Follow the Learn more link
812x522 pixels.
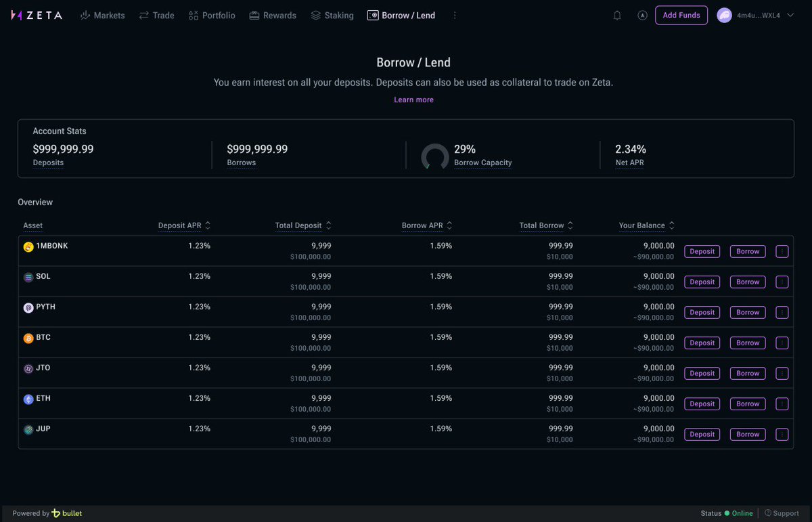pos(414,100)
